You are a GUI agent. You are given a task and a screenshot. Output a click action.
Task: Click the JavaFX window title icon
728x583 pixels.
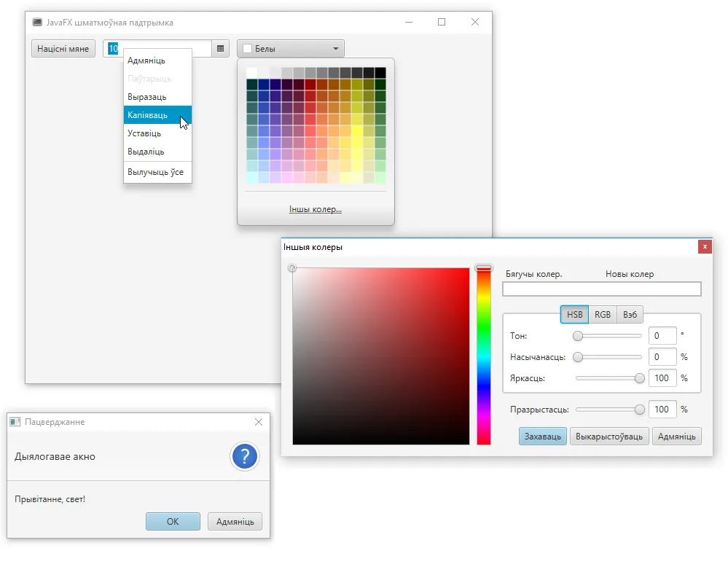click(37, 23)
